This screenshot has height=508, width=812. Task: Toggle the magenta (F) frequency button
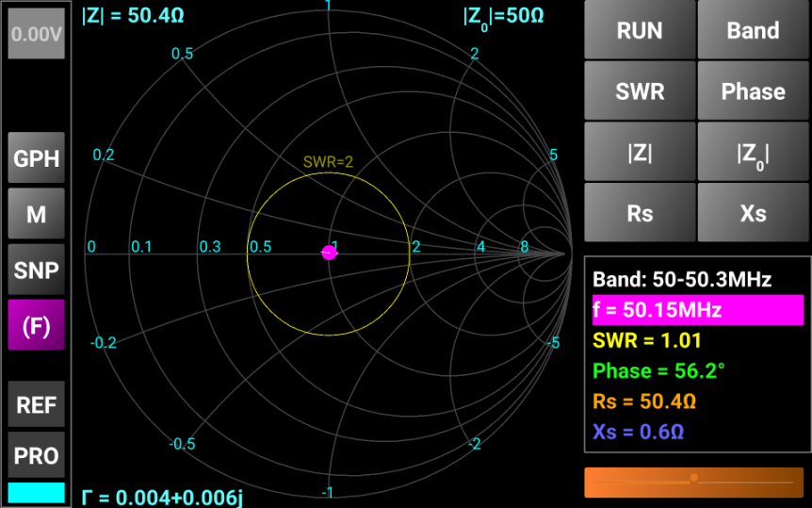click(37, 325)
